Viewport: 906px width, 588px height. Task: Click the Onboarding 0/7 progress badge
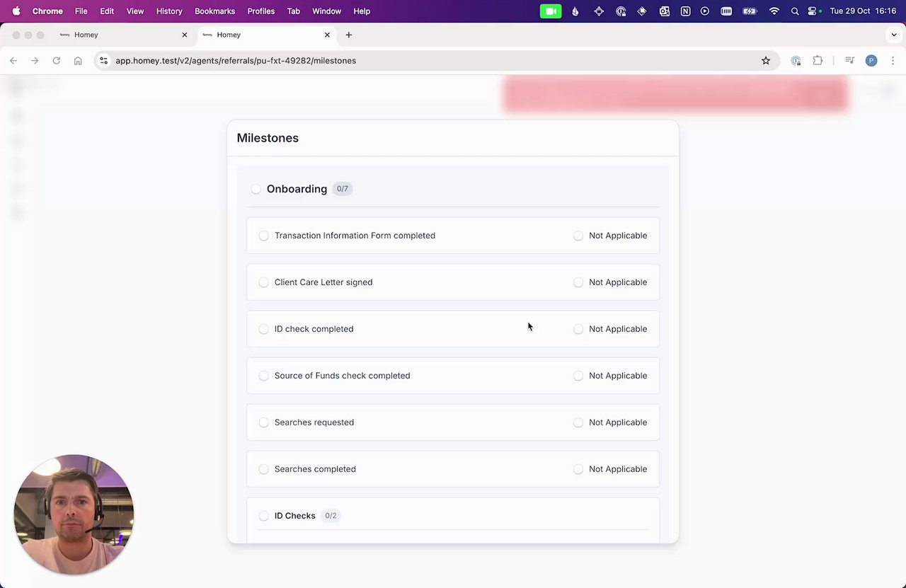(343, 189)
